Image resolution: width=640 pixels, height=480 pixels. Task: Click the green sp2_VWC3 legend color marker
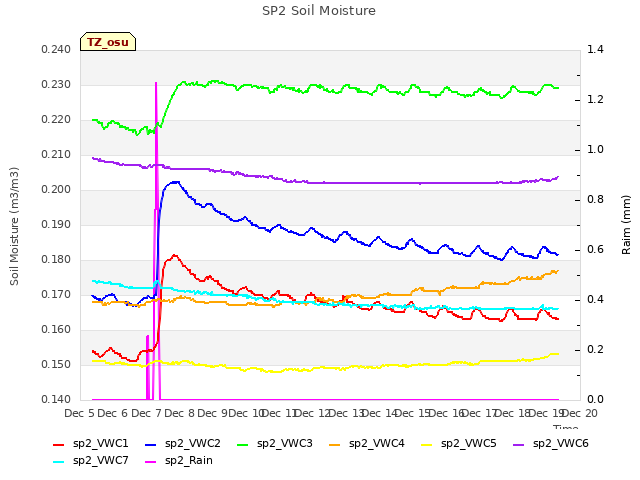point(243,445)
